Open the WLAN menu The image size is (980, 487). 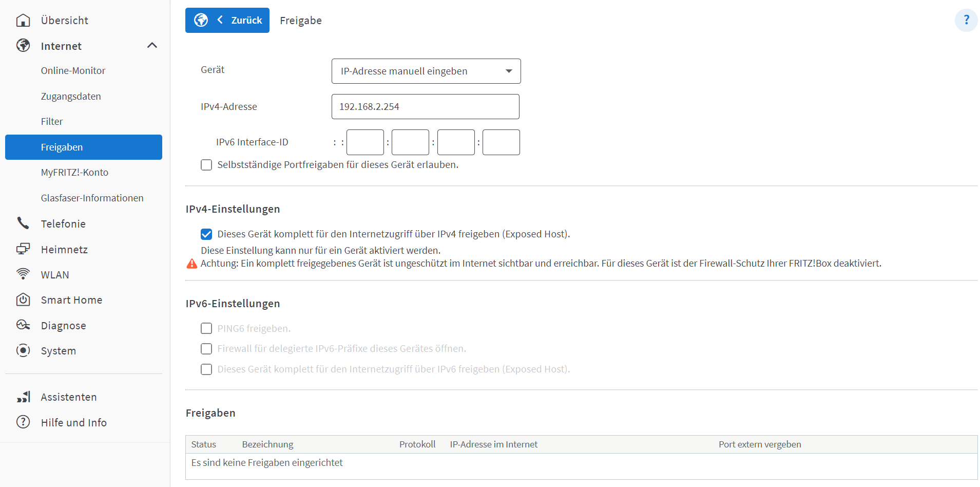pos(55,274)
